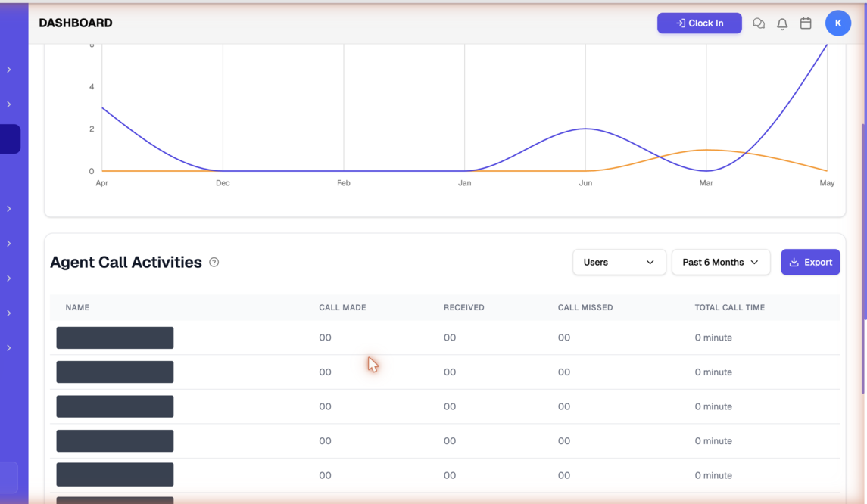Expand the bottommost sidebar chevron
Viewport: 867px width, 504px height.
pos(9,348)
